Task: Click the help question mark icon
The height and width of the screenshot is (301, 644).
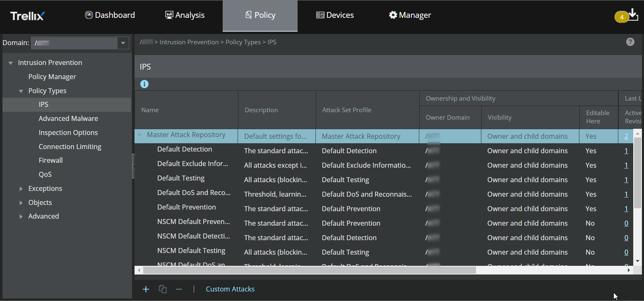Action: pyautogui.click(x=630, y=42)
